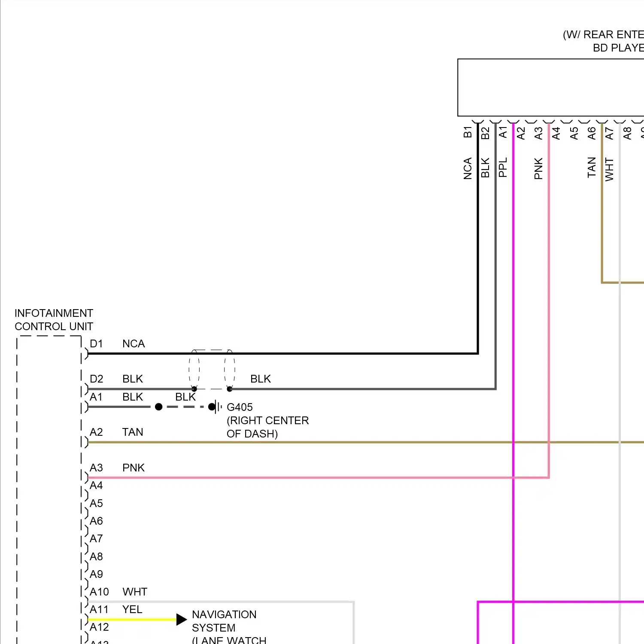Select the vertical NCA label under B1

[x=468, y=168]
